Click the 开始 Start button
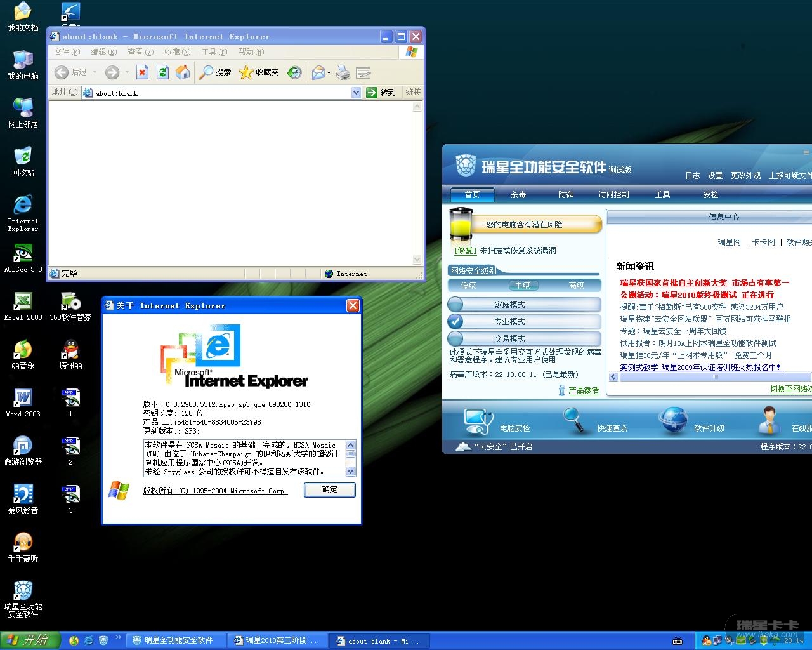 click(x=30, y=640)
